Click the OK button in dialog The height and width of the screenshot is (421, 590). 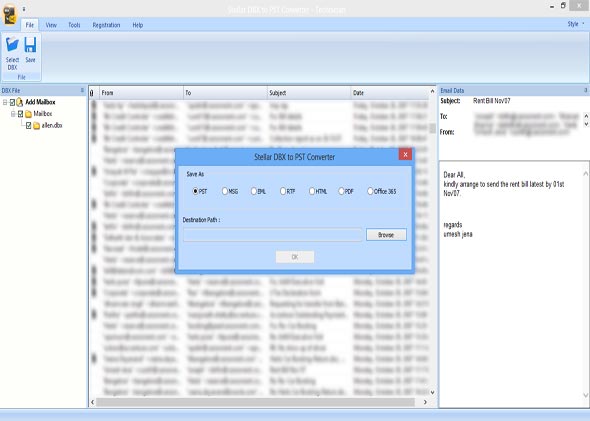coord(295,257)
